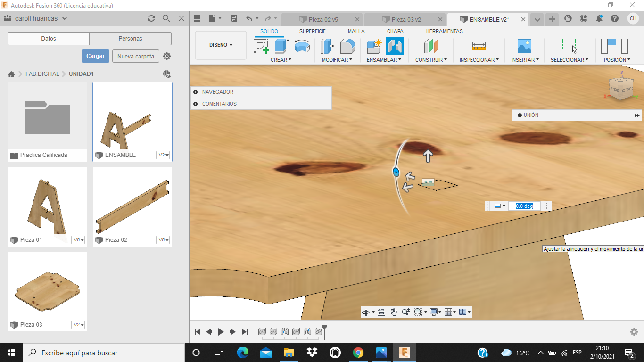Open version dropdown for Pieza 03

coord(78,325)
